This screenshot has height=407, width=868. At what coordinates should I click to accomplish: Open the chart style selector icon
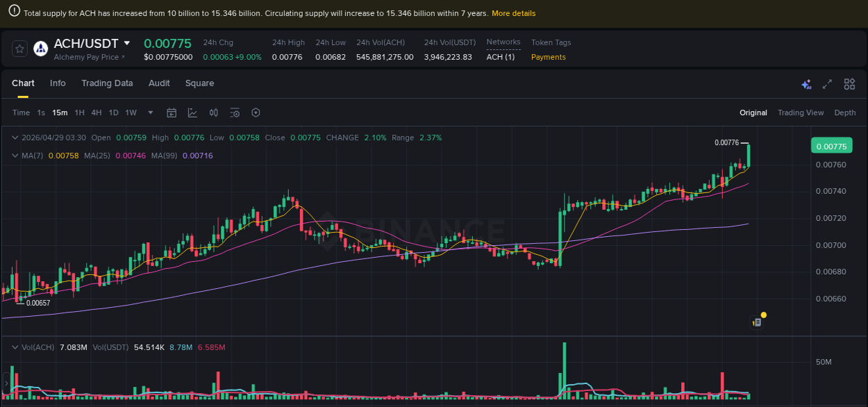pyautogui.click(x=192, y=112)
